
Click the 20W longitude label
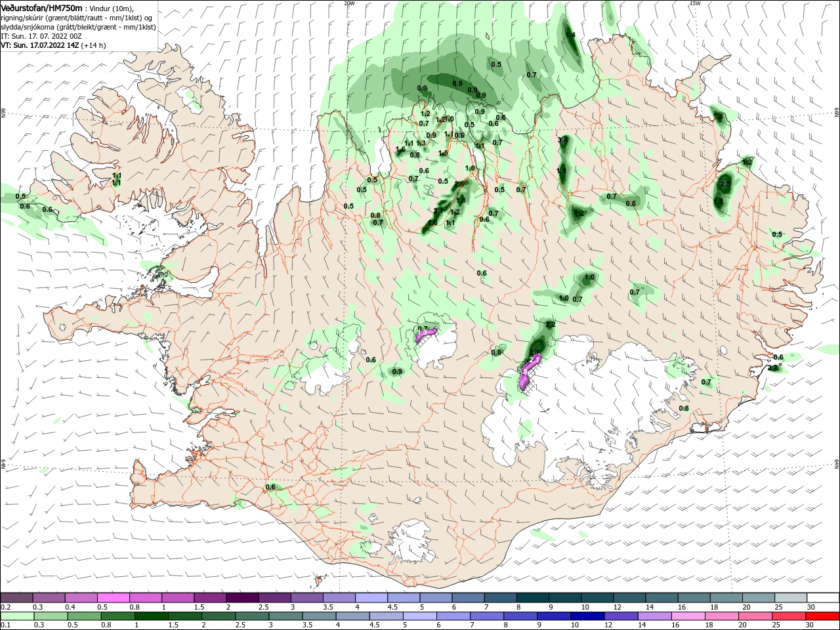tap(349, 3)
